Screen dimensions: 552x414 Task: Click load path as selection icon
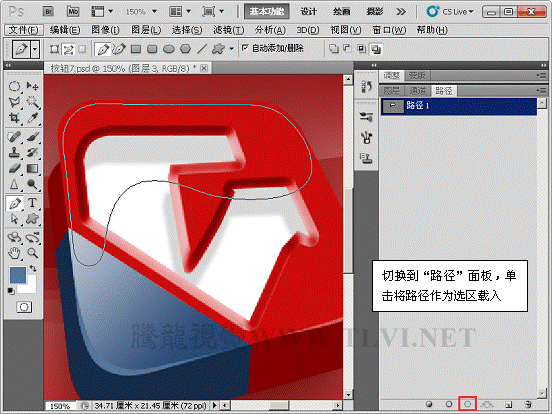468,403
